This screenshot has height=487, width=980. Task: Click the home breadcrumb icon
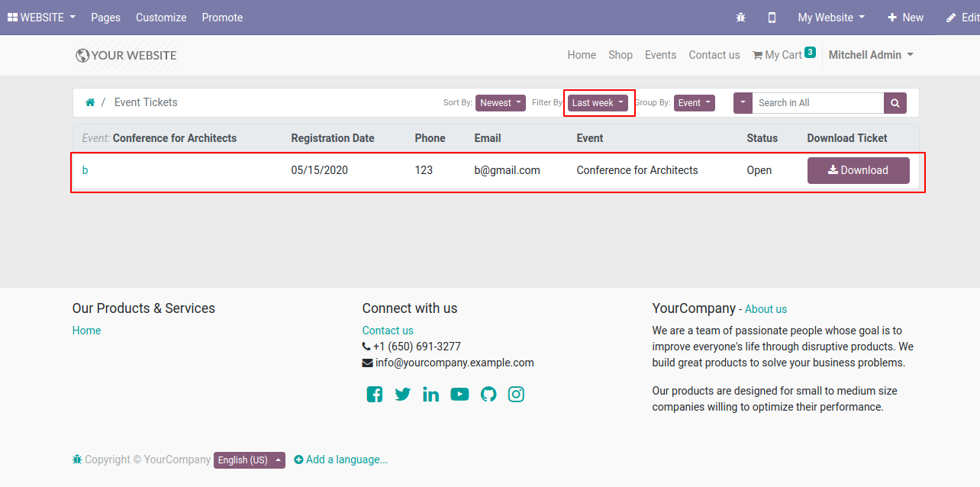pyautogui.click(x=90, y=102)
